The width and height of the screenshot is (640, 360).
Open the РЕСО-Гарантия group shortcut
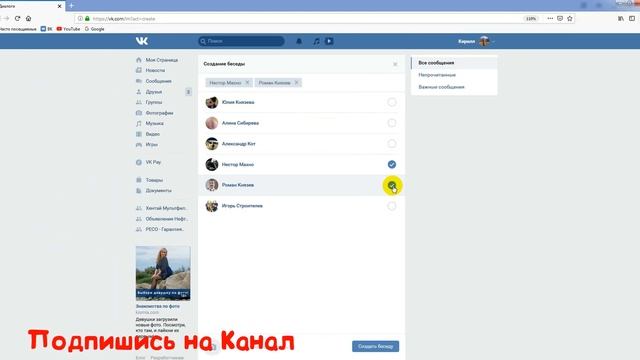tap(160, 229)
